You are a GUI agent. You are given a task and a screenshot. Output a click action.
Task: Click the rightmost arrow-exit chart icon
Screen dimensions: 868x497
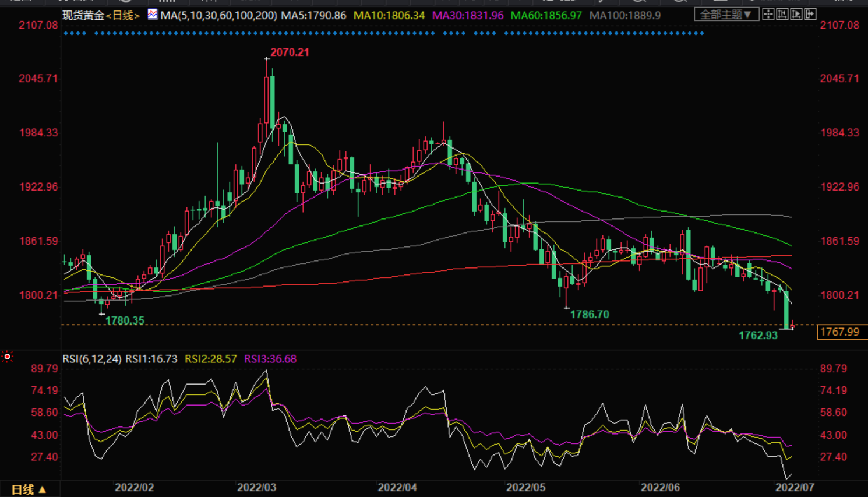(x=810, y=15)
